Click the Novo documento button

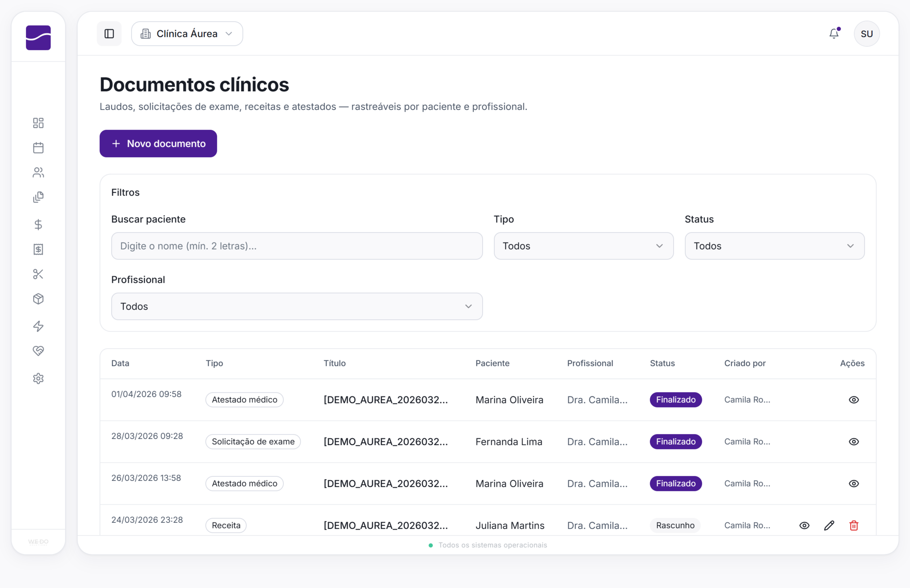coord(158,144)
